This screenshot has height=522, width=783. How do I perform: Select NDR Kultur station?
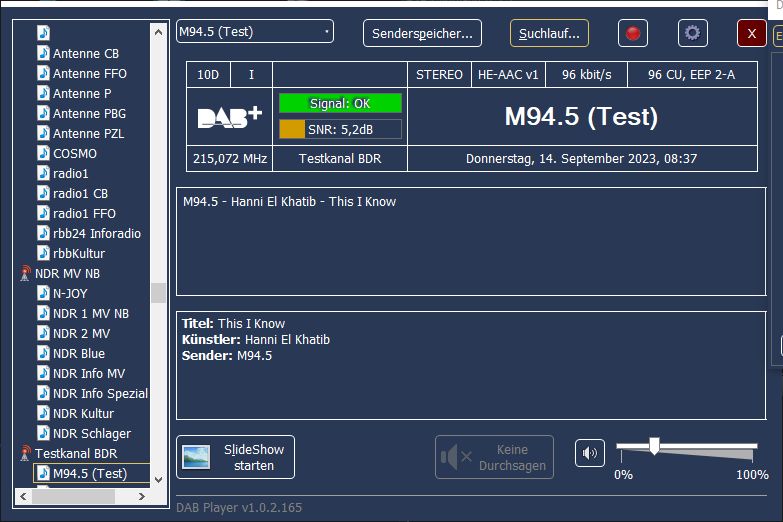tap(83, 413)
